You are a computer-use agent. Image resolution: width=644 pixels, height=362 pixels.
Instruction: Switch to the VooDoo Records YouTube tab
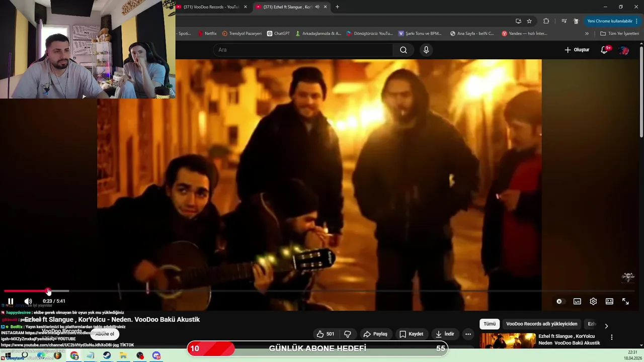click(x=211, y=7)
